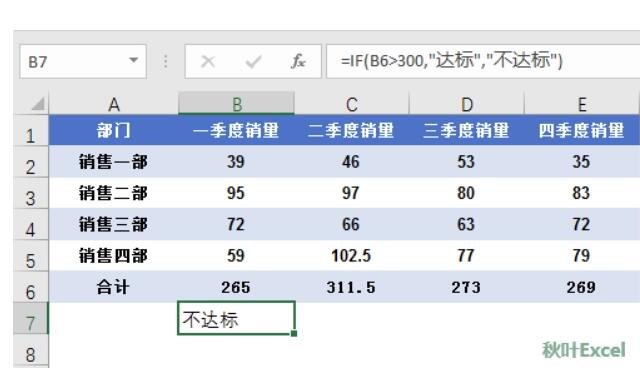Click the fill handle of cell B7

294,334
